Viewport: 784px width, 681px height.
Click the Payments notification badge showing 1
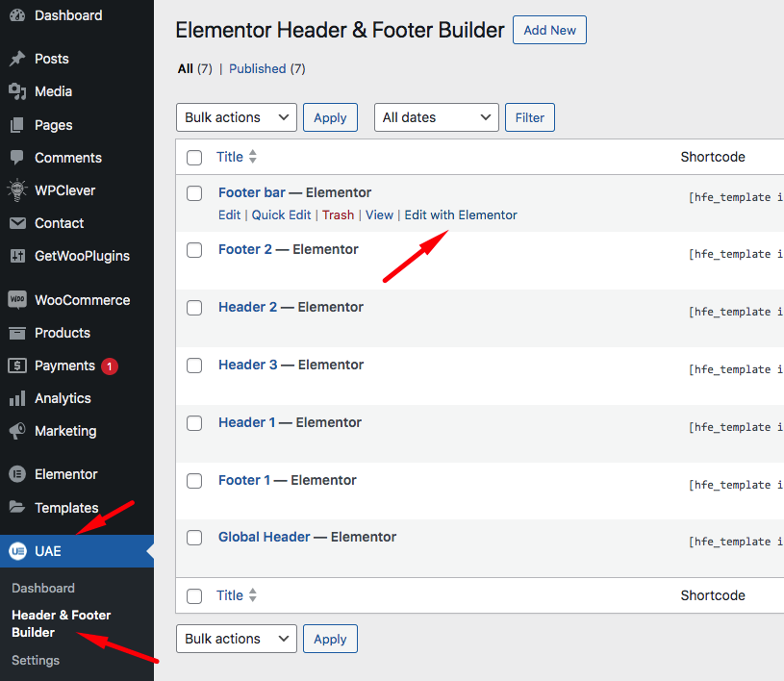(x=110, y=366)
